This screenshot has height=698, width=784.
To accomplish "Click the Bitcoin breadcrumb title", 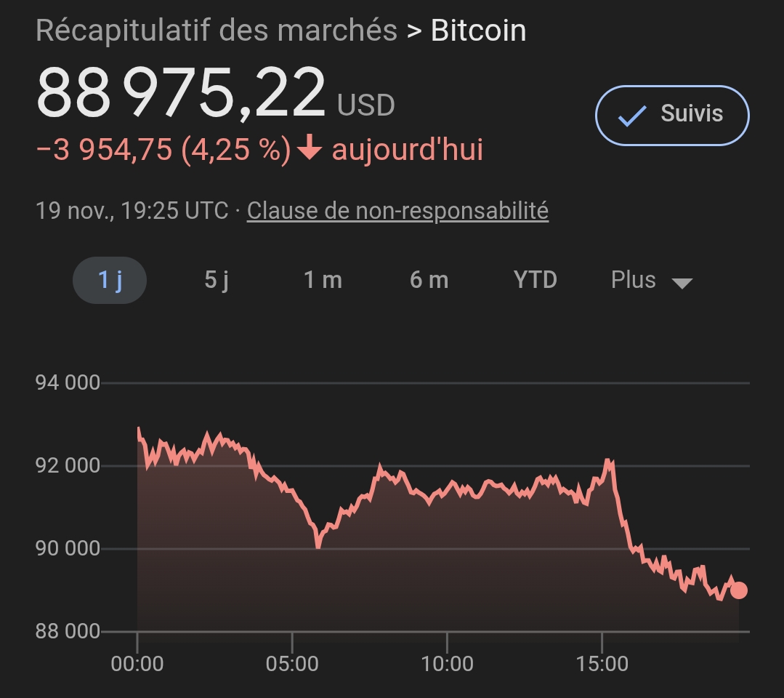I will pyautogui.click(x=478, y=31).
